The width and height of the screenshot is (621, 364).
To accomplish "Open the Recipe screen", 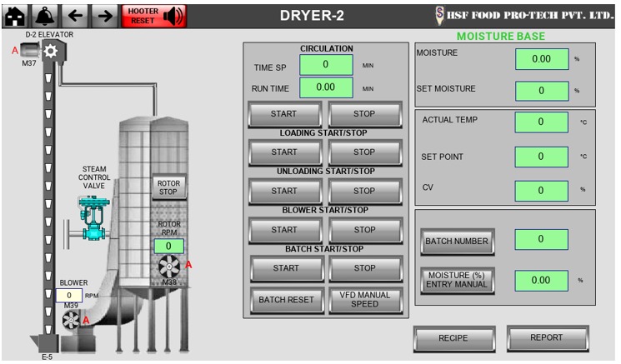I will (453, 338).
